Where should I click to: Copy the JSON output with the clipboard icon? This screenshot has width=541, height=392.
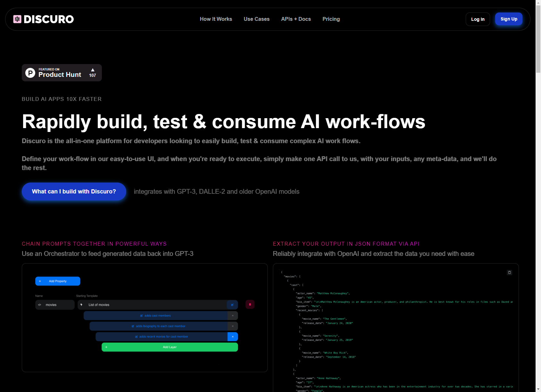pyautogui.click(x=509, y=273)
